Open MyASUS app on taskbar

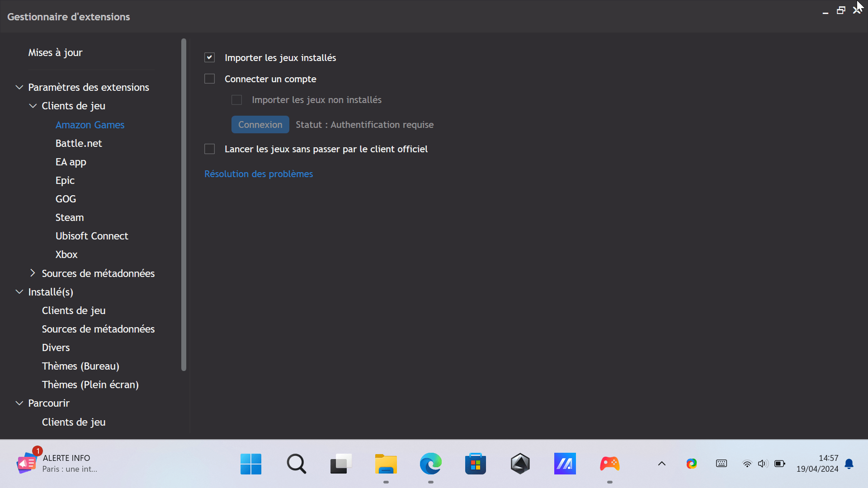[x=565, y=464]
